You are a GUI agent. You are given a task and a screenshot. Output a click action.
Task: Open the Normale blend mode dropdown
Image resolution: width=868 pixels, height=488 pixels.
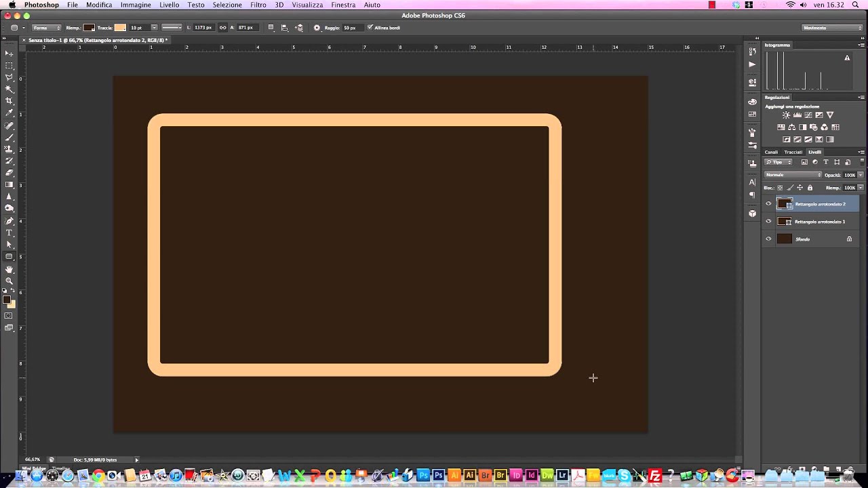point(793,175)
